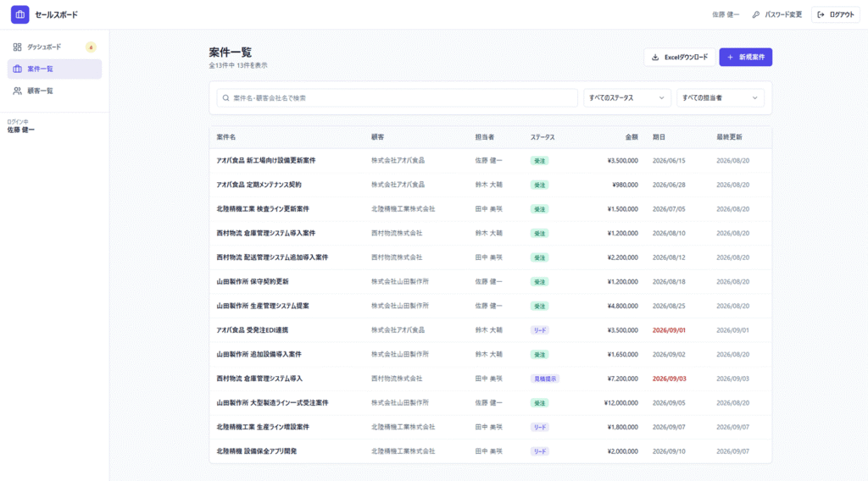
Task: Click the logout arrow icon
Action: (821, 14)
